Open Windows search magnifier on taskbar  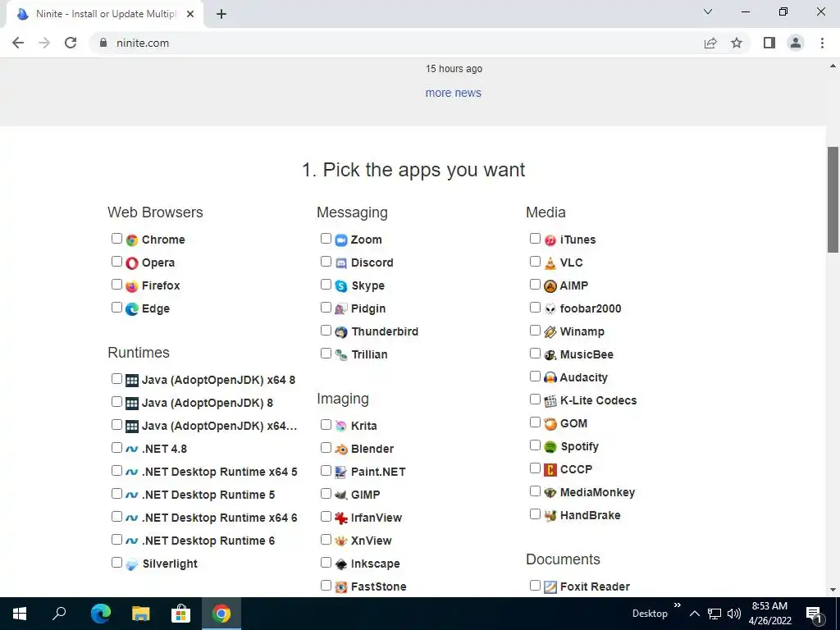pyautogui.click(x=59, y=614)
